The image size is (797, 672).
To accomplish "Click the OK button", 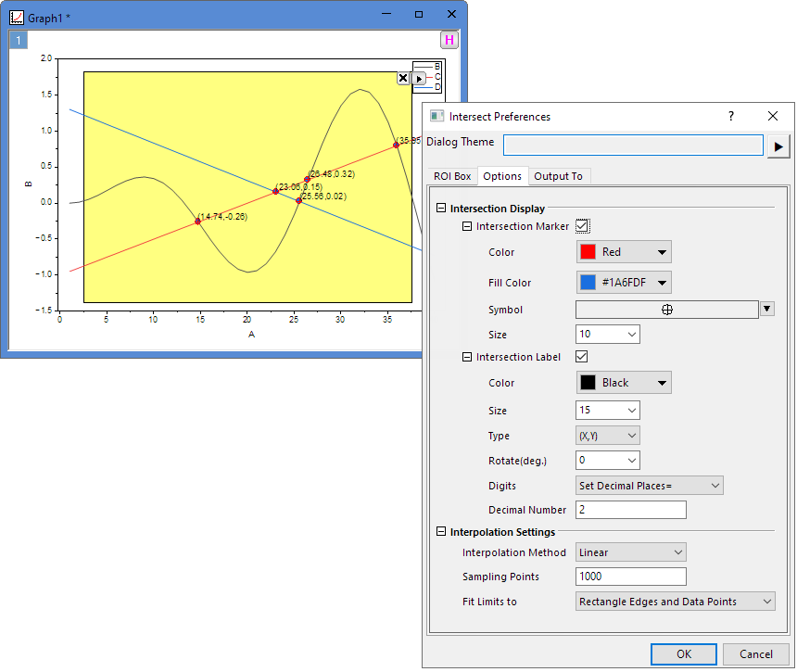I will 684,654.
